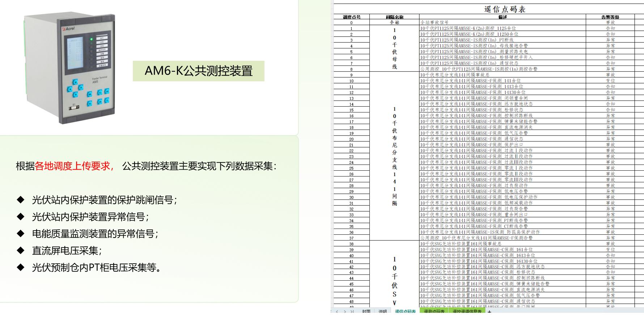Click the 10千伏SVG无功补偿装置161间隔事故总 cell
644x315 pixels.
(x=503, y=244)
